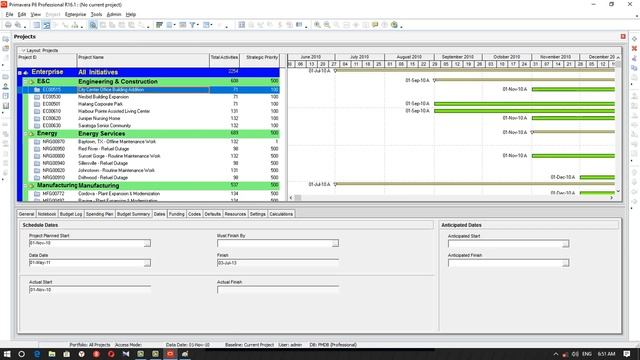Screen dimensions: 640x360
Task: Open File Explorer from the Windows taskbar
Action: point(52,354)
